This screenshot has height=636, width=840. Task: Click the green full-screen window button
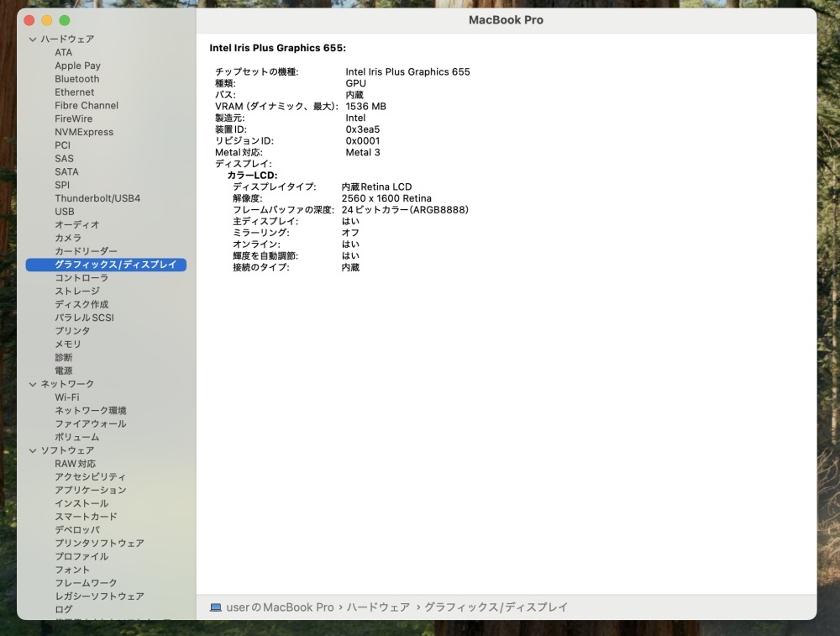coord(65,20)
